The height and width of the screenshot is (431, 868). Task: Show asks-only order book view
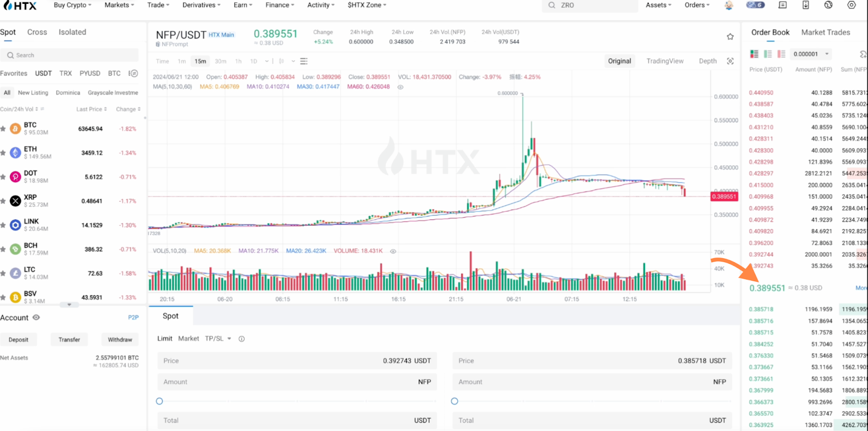pos(781,54)
